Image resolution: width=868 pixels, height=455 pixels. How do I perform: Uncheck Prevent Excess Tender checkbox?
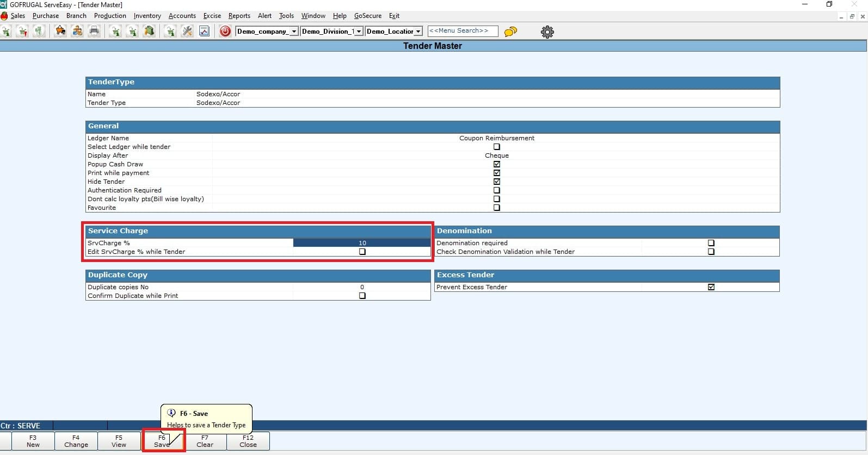click(x=711, y=287)
